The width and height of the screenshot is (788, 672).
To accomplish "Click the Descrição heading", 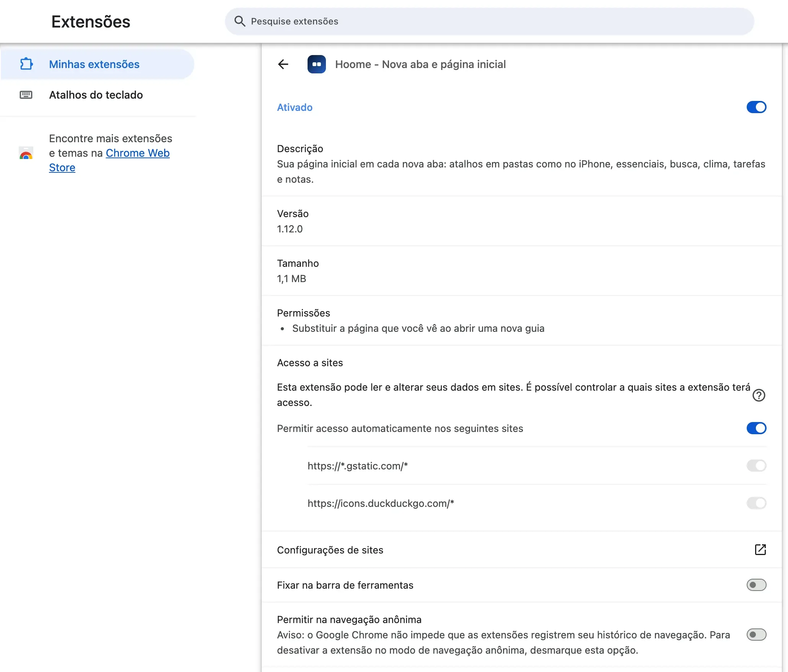I will coord(300,149).
